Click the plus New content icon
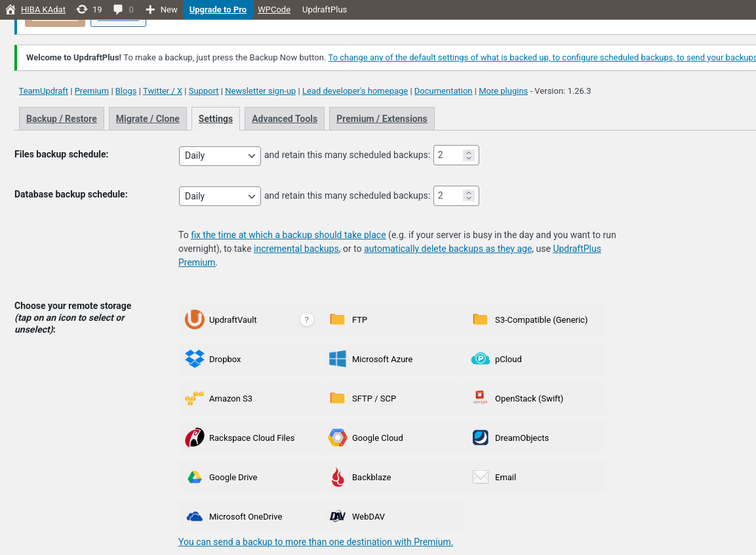 (150, 10)
